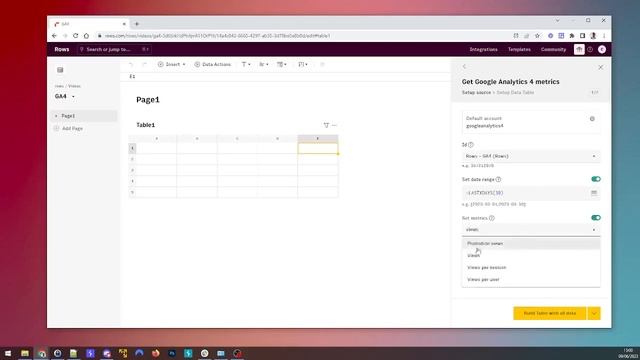640x360 pixels.
Task: Click the Setup source breadcrumb step
Action: [x=476, y=93]
